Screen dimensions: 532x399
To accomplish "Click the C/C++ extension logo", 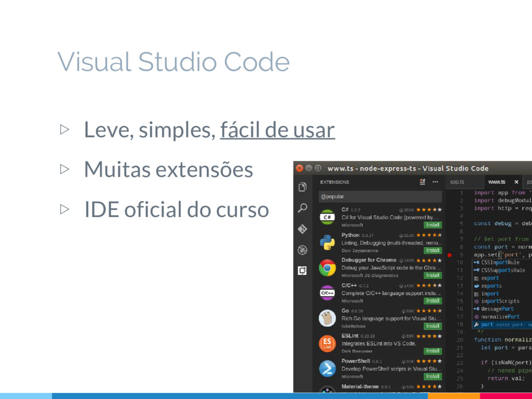I will pyautogui.click(x=327, y=293).
